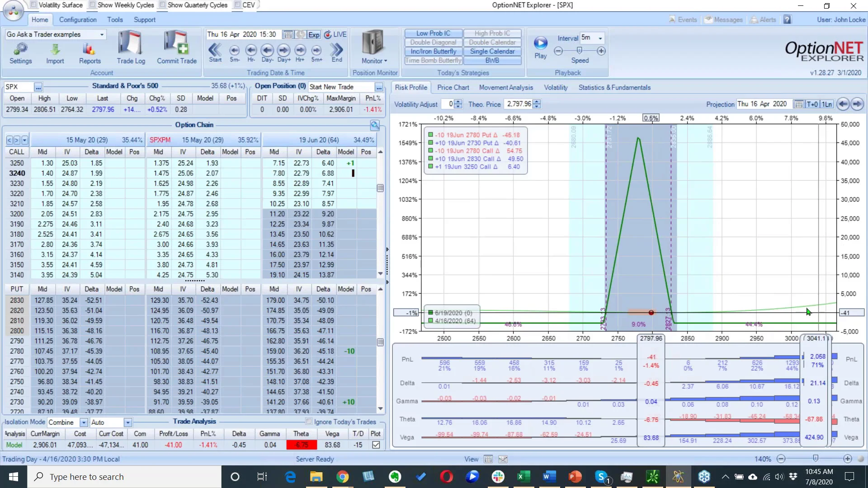The width and height of the screenshot is (868, 488).
Task: Select Inc/Iron Butterfly strategy
Action: [x=433, y=52]
